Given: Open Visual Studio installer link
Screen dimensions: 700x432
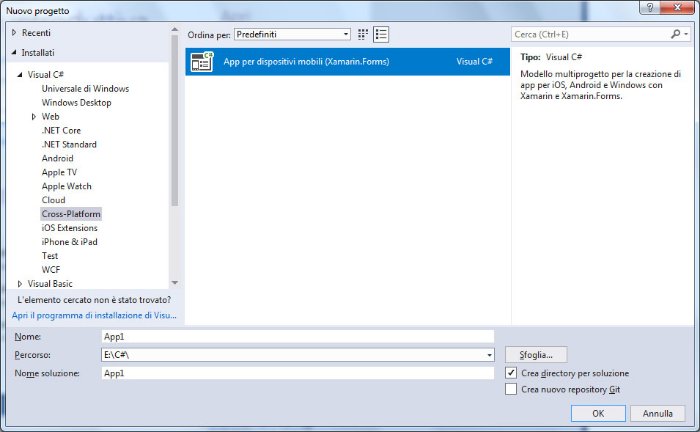Looking at the screenshot, I should (x=94, y=315).
